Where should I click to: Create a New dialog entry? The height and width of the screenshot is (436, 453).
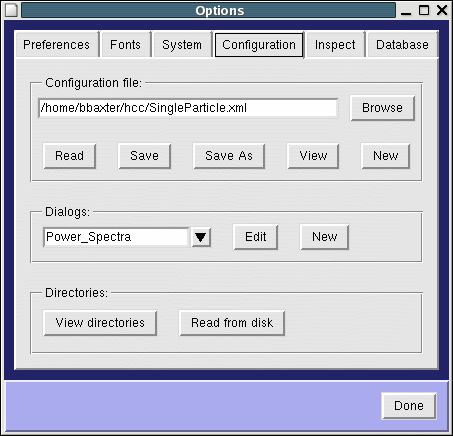[x=324, y=237]
